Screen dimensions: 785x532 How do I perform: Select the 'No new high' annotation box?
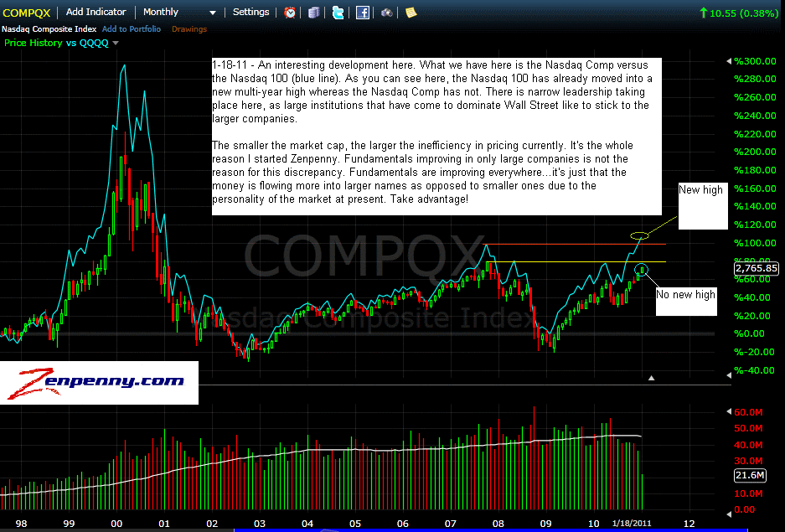(x=686, y=302)
